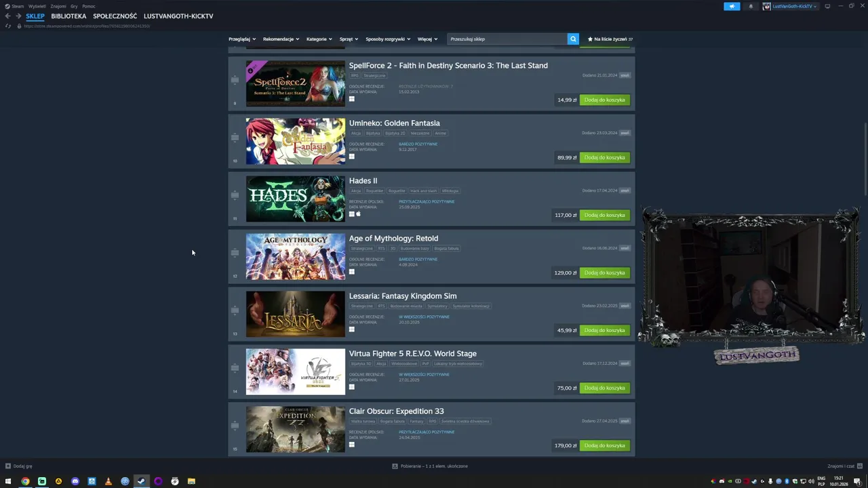Add Clair Obscur: Expedition 33 to cart
The image size is (868, 488).
point(604,445)
